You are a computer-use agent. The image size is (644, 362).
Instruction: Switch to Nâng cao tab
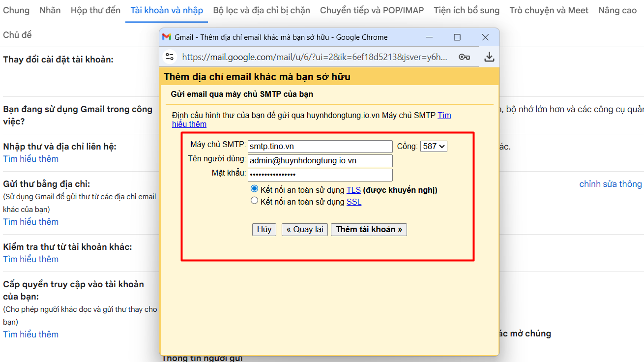(x=617, y=10)
